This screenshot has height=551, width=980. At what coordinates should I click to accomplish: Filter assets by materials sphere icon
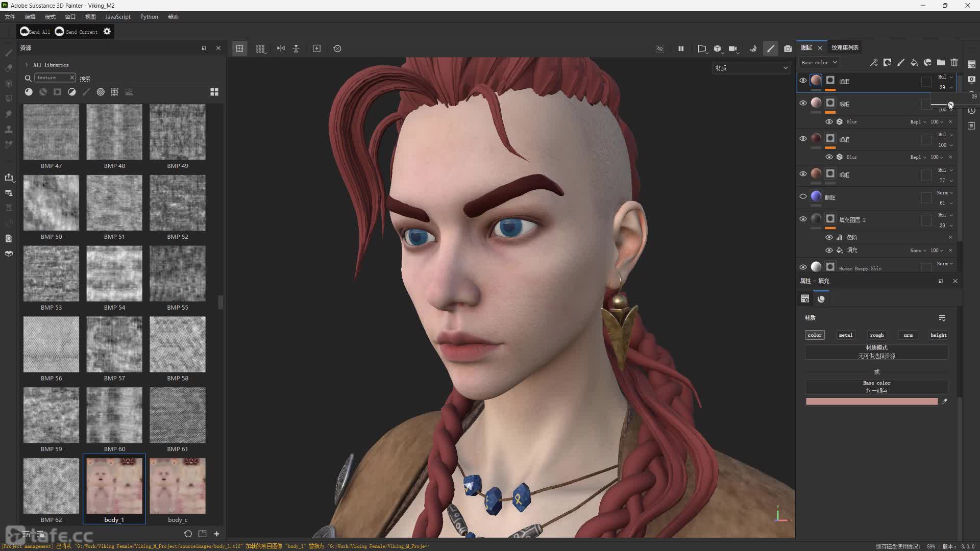coord(29,92)
